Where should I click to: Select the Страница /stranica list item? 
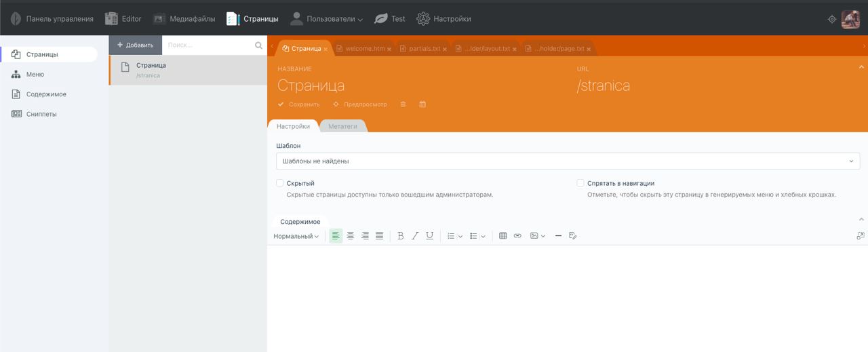188,70
